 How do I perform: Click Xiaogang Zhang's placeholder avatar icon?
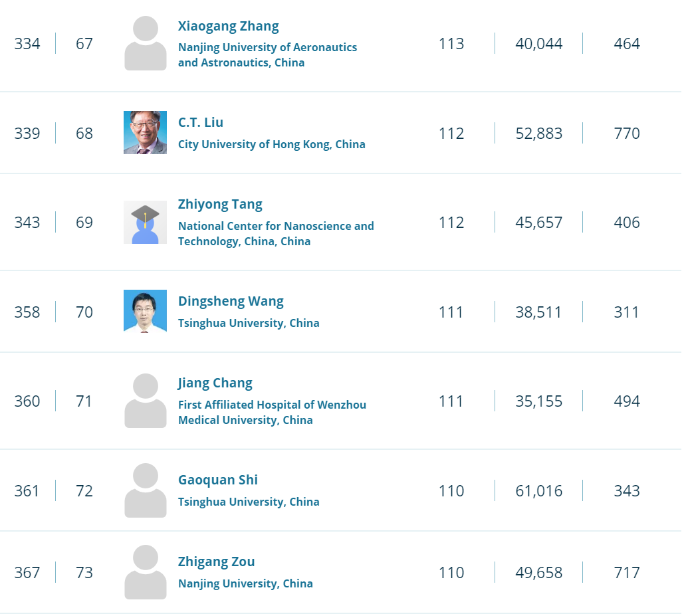tap(145, 43)
